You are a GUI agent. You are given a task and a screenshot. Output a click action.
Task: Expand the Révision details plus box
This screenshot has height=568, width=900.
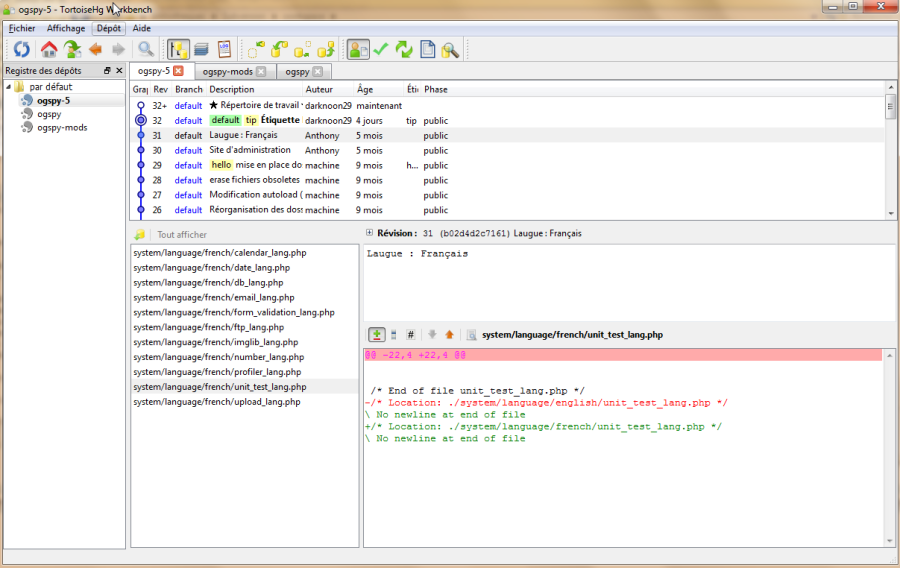[369, 232]
